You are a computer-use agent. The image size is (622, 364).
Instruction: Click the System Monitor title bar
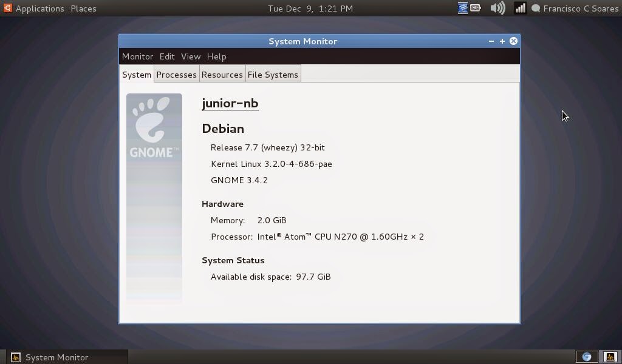coord(303,41)
